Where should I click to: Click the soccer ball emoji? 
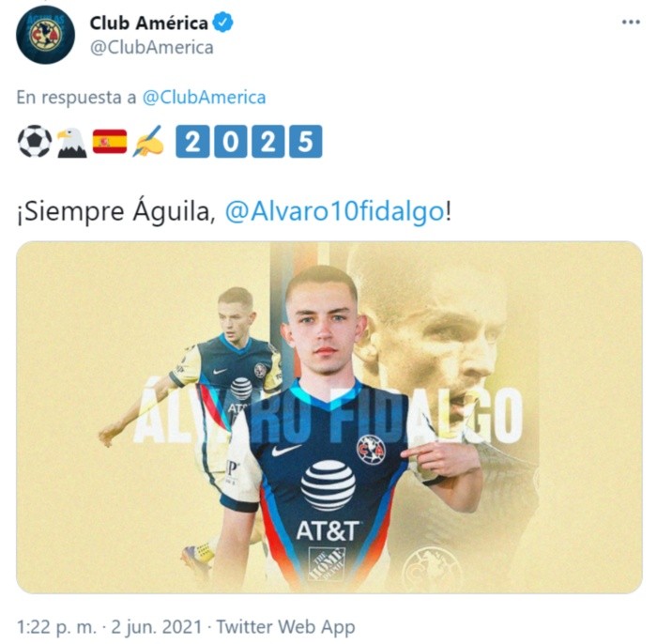35,142
